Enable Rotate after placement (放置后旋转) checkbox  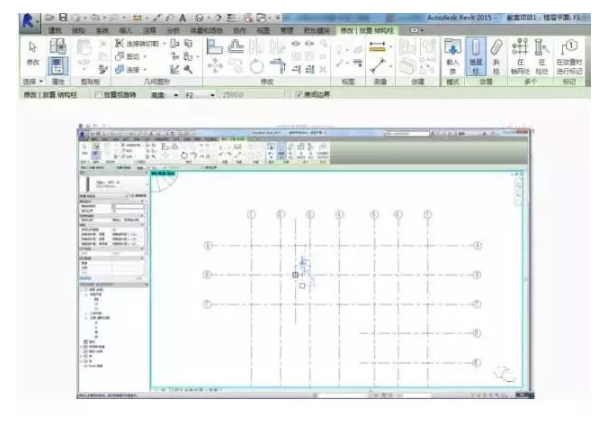tap(99, 94)
